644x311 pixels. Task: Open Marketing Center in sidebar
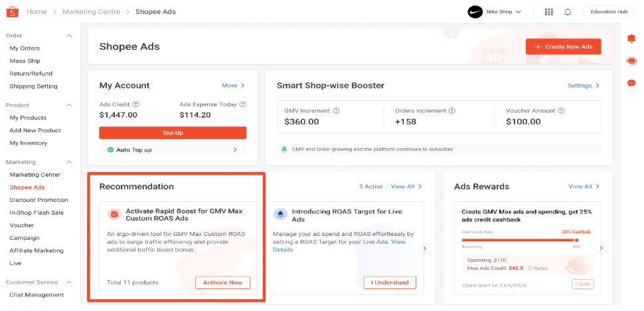[x=35, y=175]
